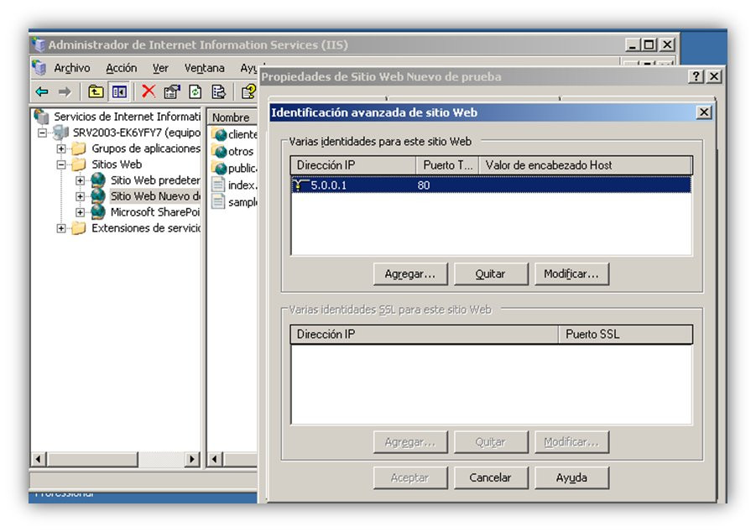The width and height of the screenshot is (756, 532).
Task: Select 'Grupos de aplicaciones' tree item text
Action: point(146,148)
